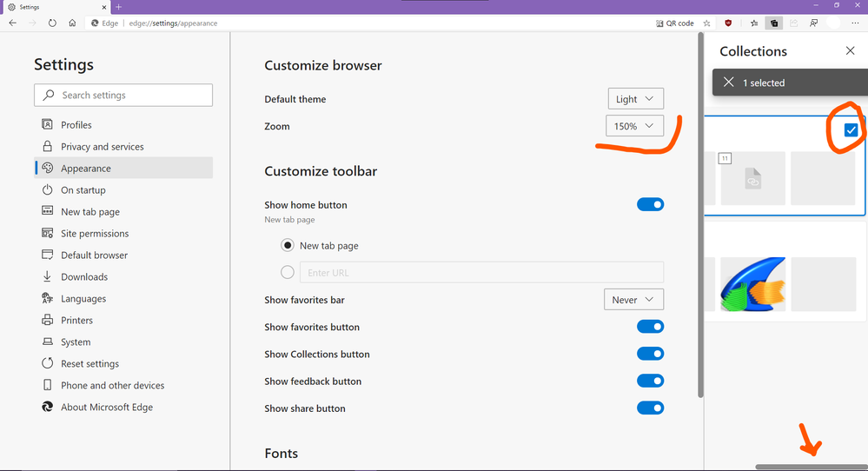This screenshot has height=471, width=868.
Task: Open Default browser settings
Action: (x=124, y=255)
